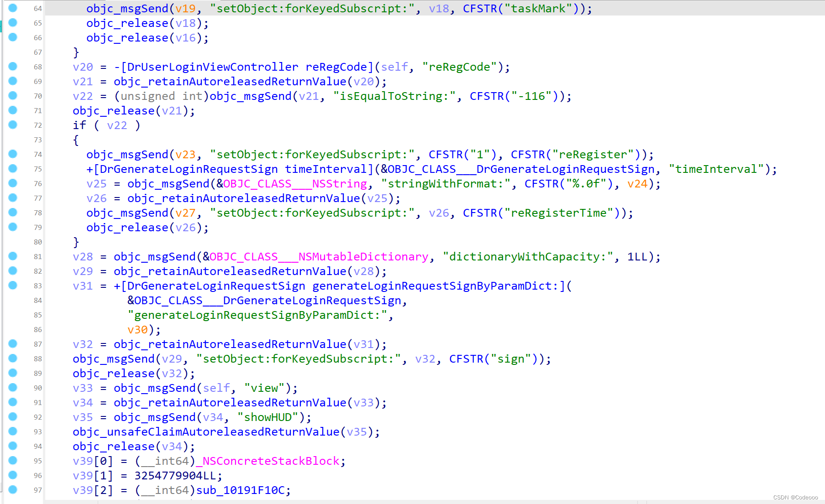Toggle breakpoint dot on line 72
This screenshot has height=504, width=825.
[x=13, y=125]
